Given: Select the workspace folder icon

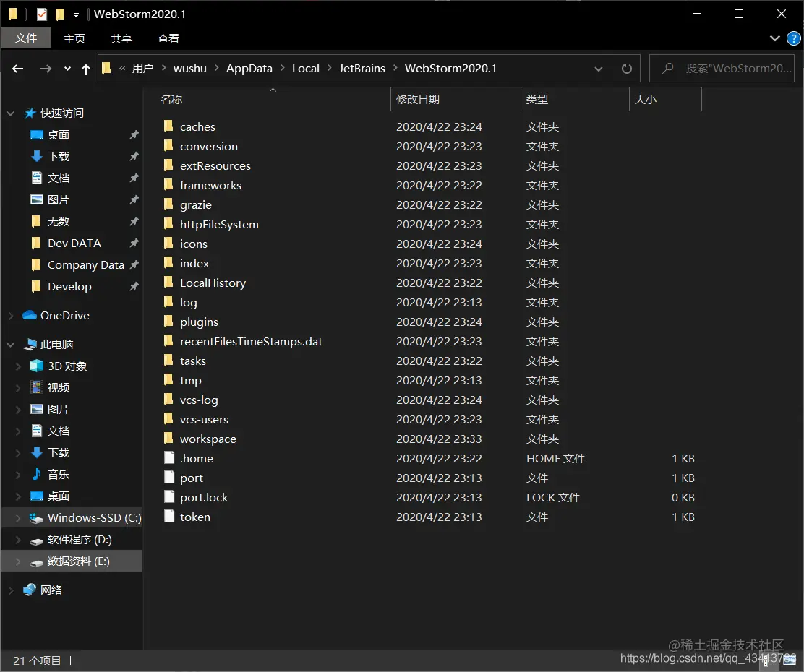Looking at the screenshot, I should [168, 439].
